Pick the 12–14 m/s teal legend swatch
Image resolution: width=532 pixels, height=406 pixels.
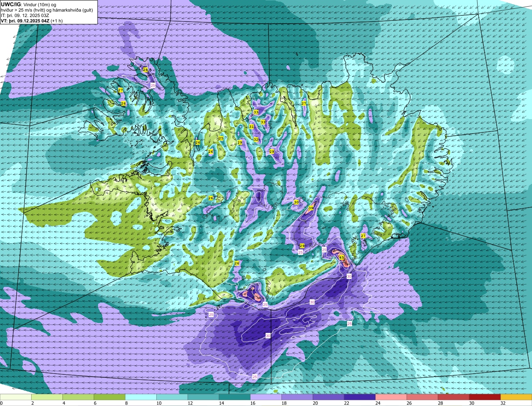coord(203,397)
